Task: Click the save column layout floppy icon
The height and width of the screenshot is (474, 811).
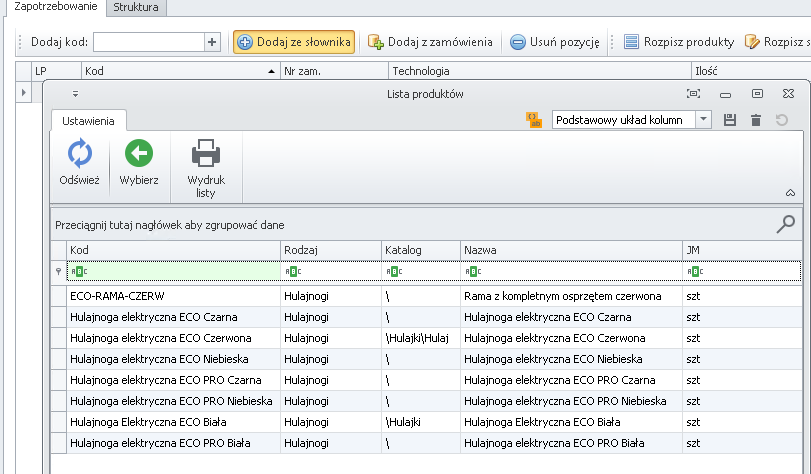Action: tap(730, 120)
